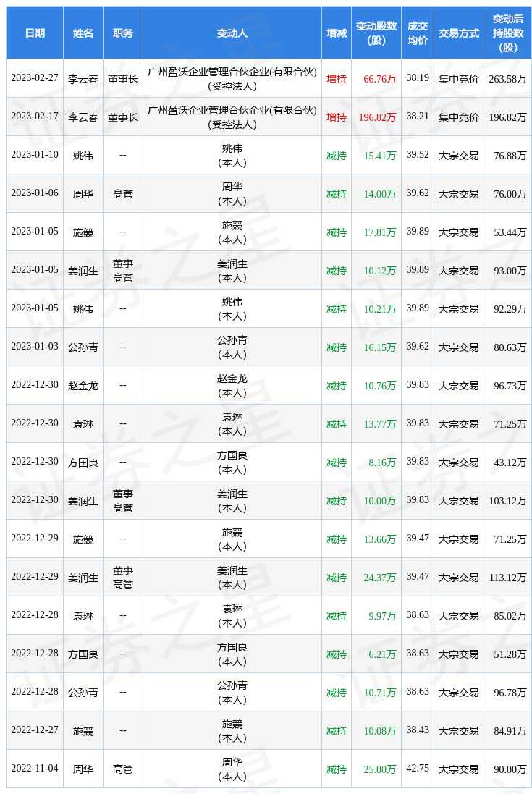This screenshot has height=794, width=532.
Task: Click the red 66.76万 share change value
Action: coord(380,79)
